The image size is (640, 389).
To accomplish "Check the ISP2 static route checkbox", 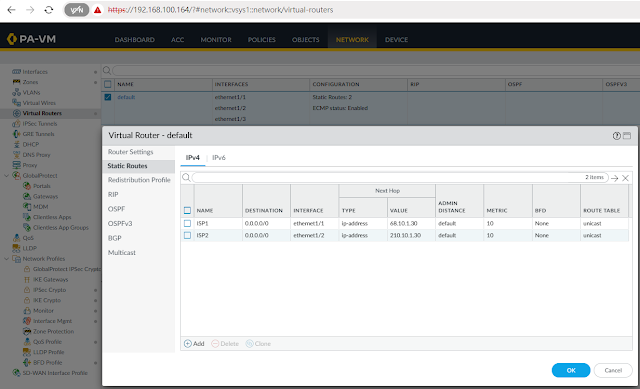I will (187, 236).
